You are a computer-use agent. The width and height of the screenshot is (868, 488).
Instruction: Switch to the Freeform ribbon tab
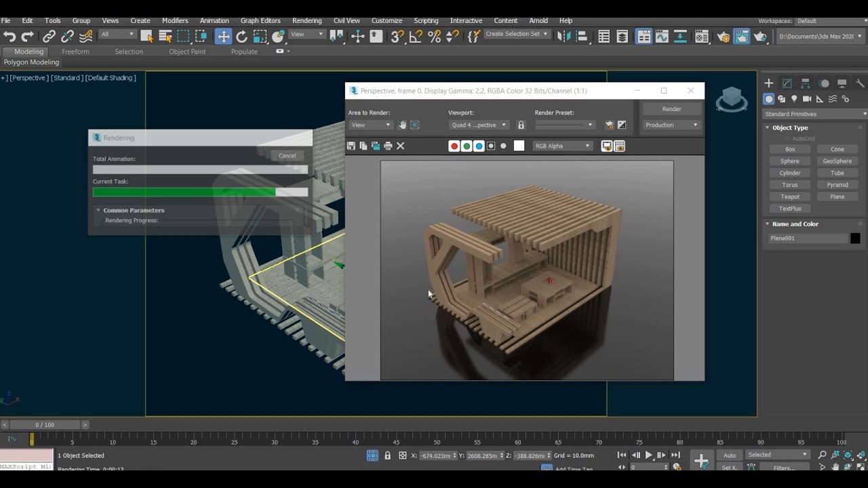pos(75,52)
